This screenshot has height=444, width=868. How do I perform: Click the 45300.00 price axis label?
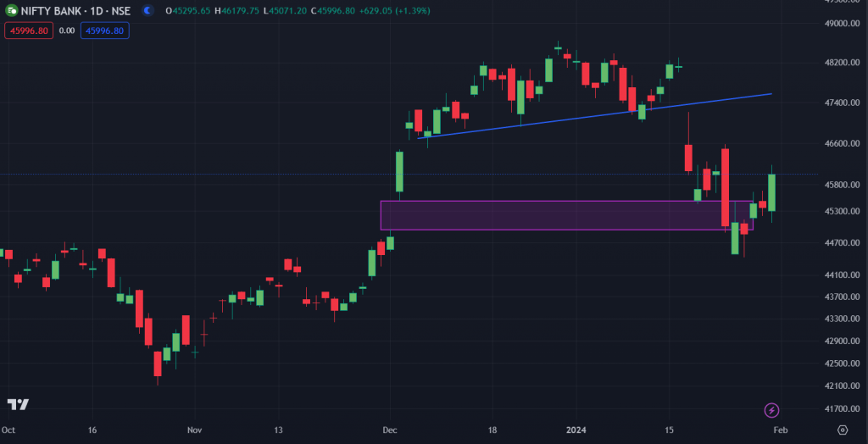point(842,211)
